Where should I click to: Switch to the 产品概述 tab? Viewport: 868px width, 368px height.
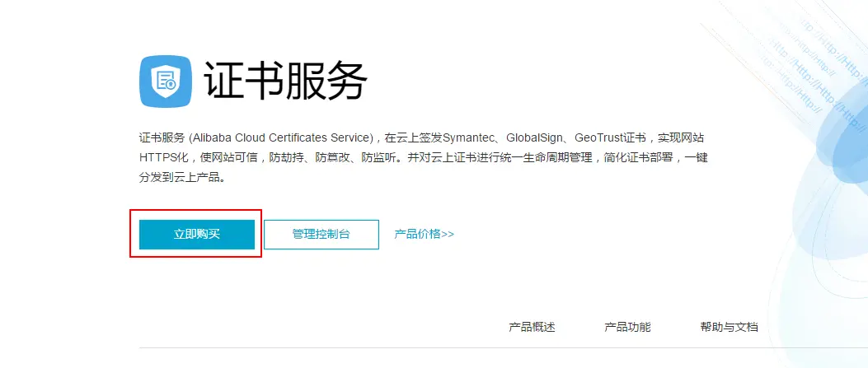532,327
